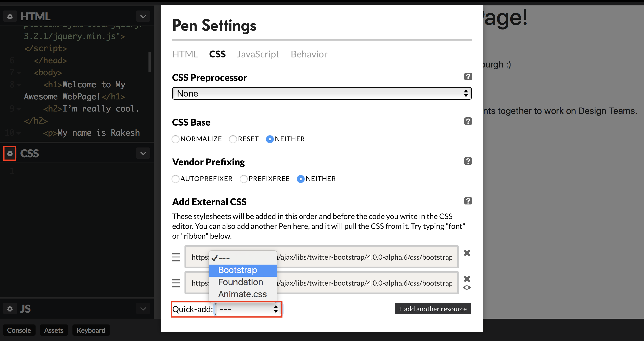Open the Console panel

point(19,330)
